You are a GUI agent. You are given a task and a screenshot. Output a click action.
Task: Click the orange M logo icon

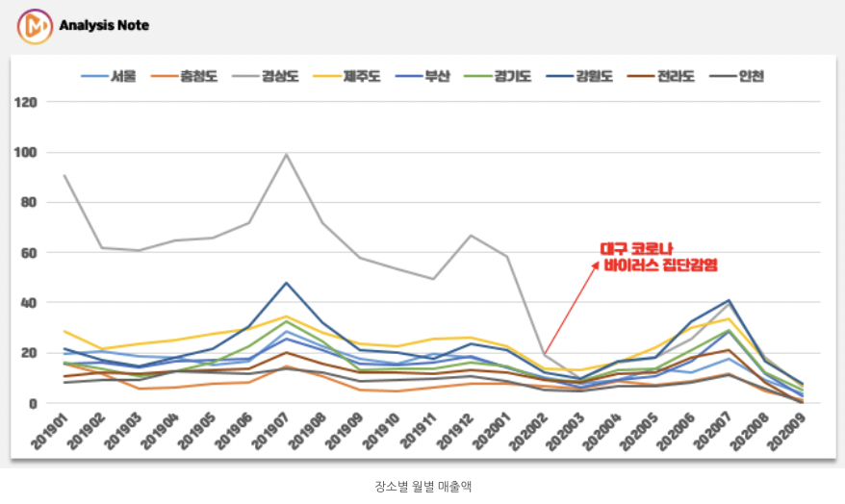click(x=35, y=26)
